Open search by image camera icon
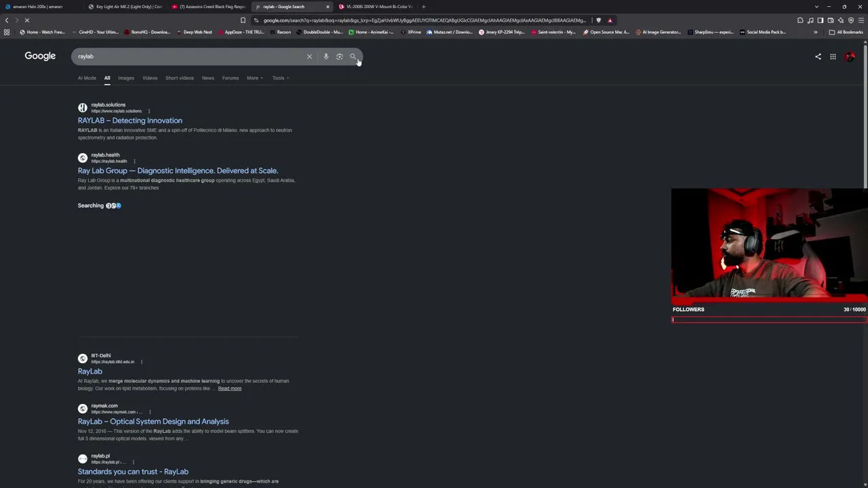Image resolution: width=868 pixels, height=488 pixels. point(339,56)
